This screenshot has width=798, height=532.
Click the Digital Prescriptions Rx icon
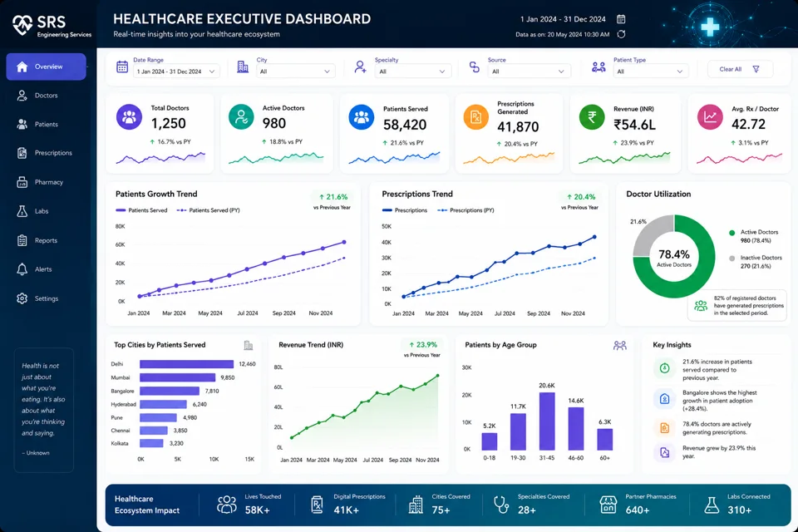point(317,505)
